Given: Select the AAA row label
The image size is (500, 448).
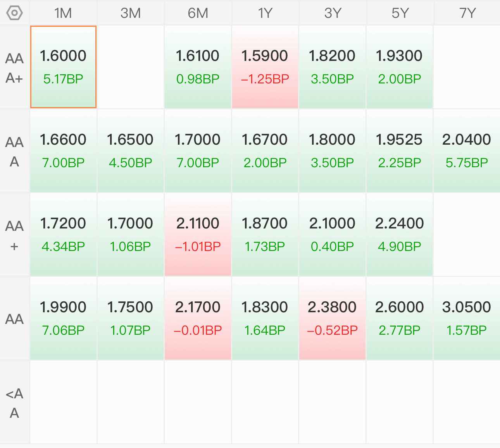Looking at the screenshot, I should 14,151.
